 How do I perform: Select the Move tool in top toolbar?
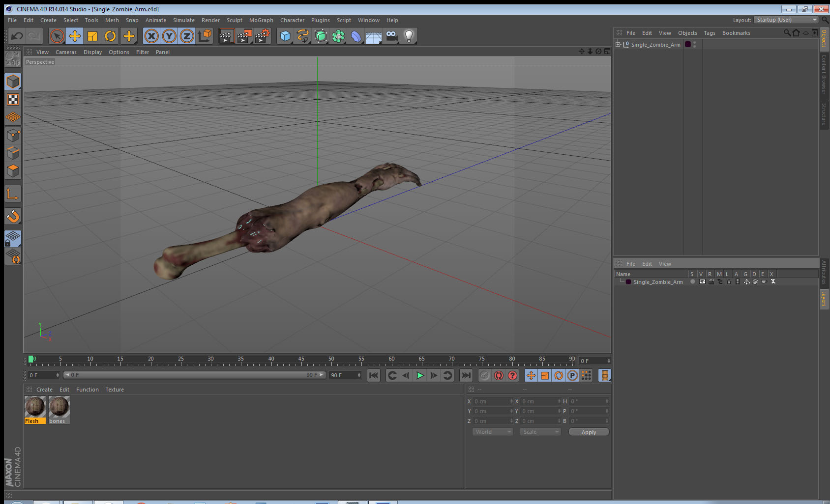pyautogui.click(x=75, y=36)
